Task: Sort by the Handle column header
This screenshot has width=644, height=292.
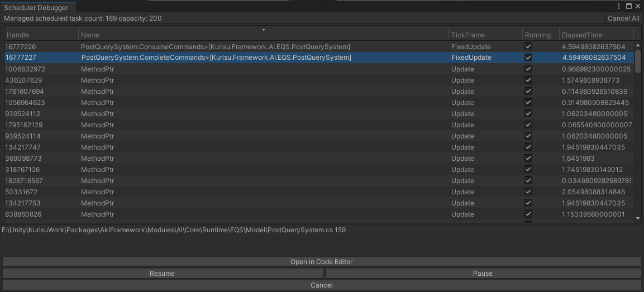Action: click(41, 35)
